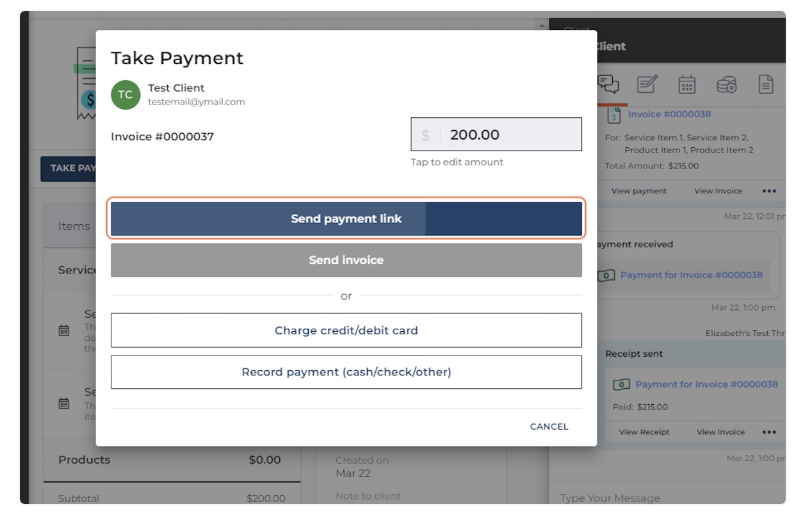Open the documents page icon
812x515 pixels.
(766, 85)
